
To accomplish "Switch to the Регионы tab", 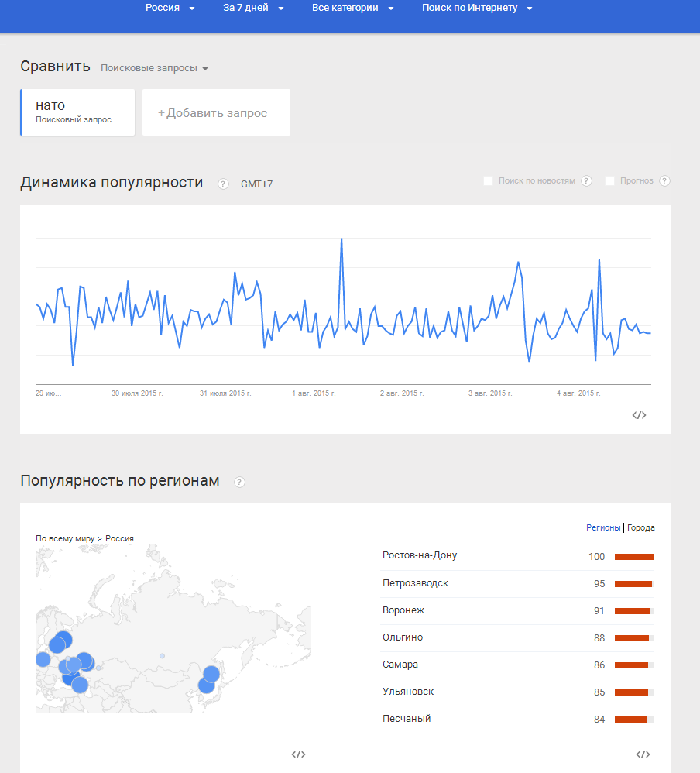I will (603, 527).
